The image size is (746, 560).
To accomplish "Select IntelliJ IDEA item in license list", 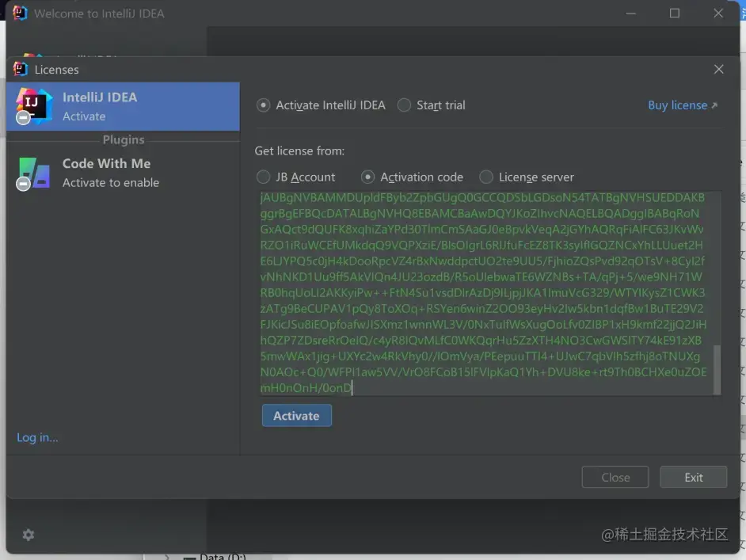I will tap(123, 106).
